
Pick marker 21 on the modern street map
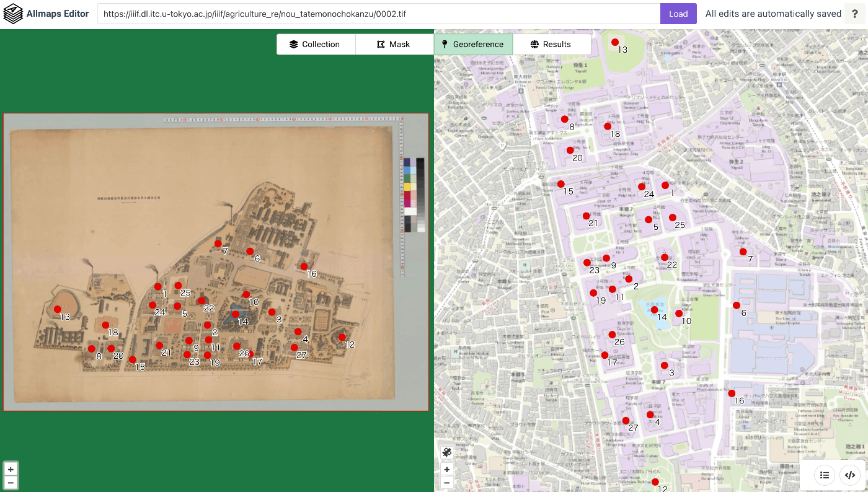(587, 216)
